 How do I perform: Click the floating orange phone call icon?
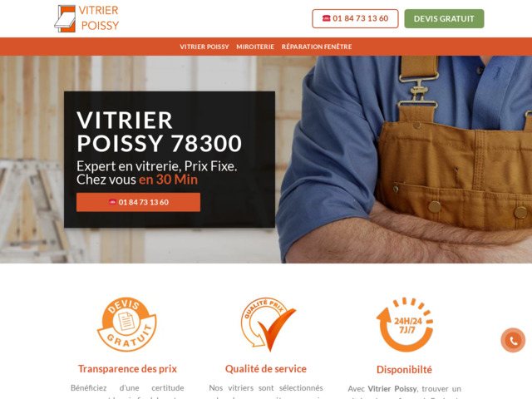click(513, 340)
